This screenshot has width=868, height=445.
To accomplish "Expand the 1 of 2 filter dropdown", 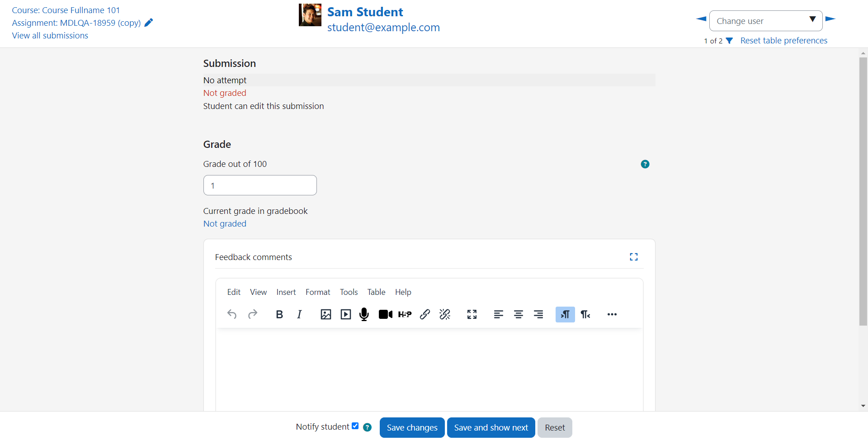I will coord(729,41).
